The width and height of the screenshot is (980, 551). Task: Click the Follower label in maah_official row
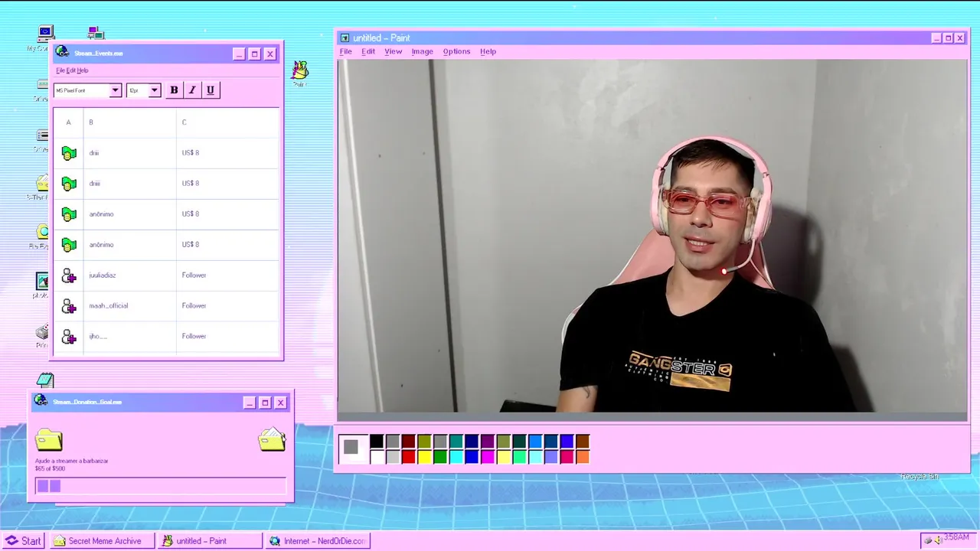click(x=194, y=305)
